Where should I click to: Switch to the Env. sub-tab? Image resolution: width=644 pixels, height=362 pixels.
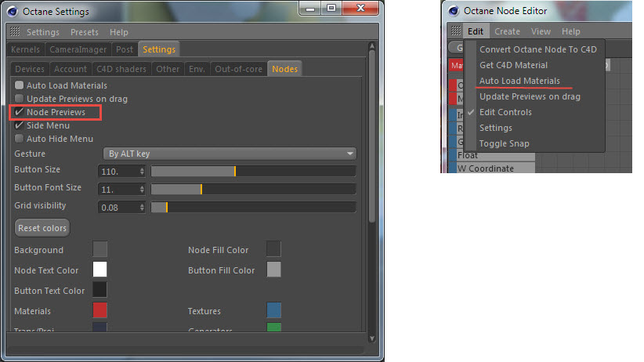[197, 69]
